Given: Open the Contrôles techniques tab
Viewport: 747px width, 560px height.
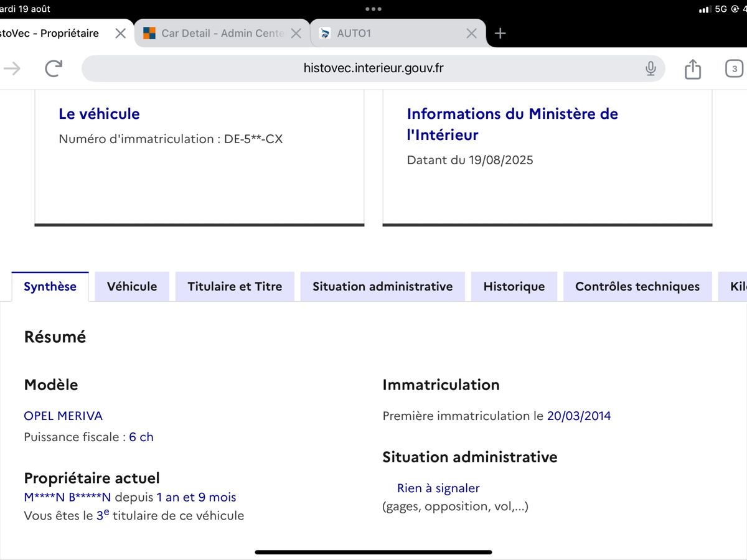Looking at the screenshot, I should 637,287.
